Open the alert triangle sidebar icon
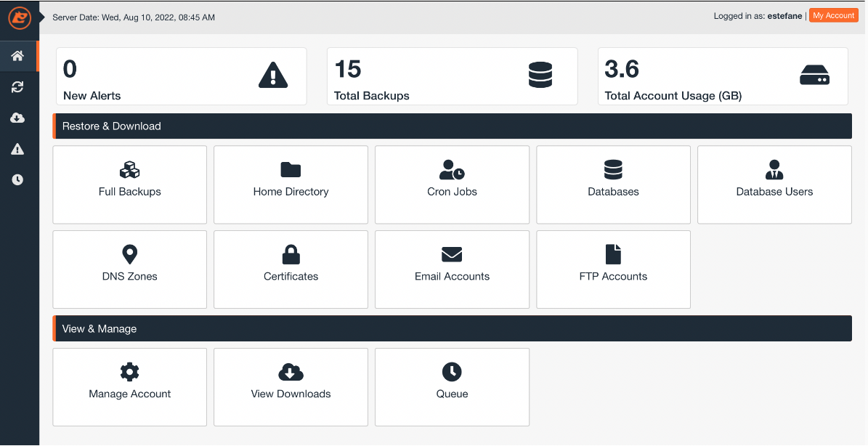This screenshot has height=446, width=868. click(18, 149)
